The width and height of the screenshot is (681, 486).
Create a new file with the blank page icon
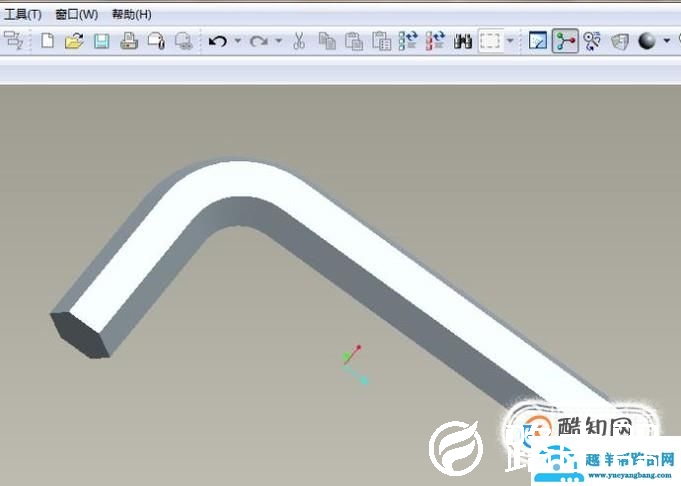pyautogui.click(x=47, y=41)
